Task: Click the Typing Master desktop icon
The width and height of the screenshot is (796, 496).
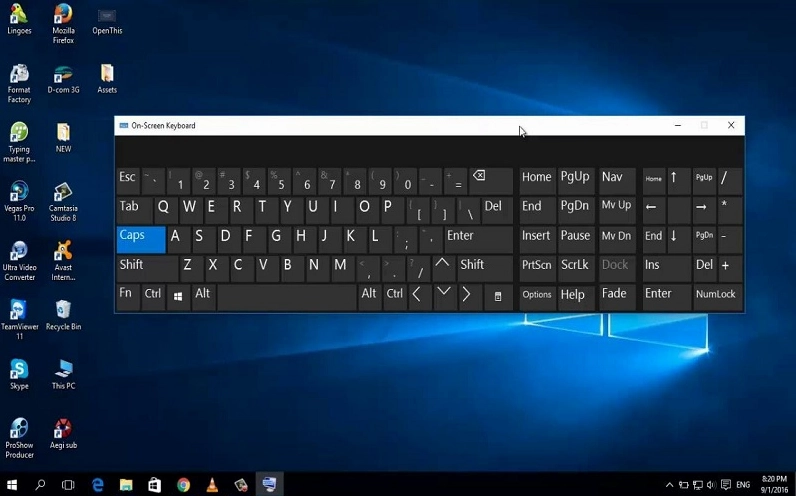Action: pyautogui.click(x=19, y=143)
